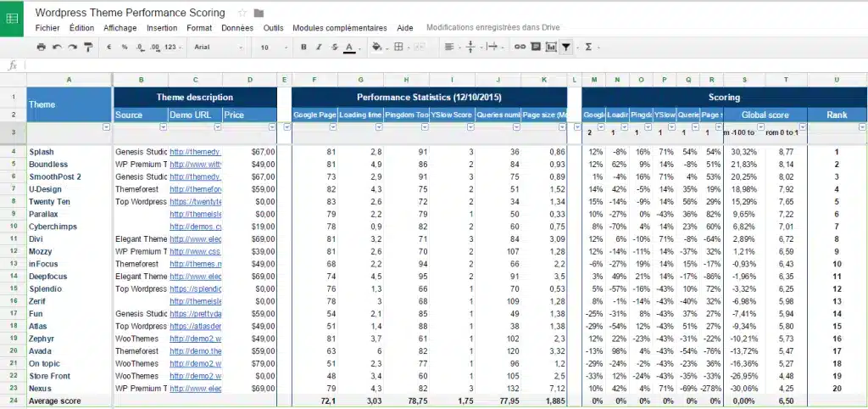This screenshot has height=409, width=868.
Task: Select the paint format roller tool
Action: pyautogui.click(x=88, y=48)
